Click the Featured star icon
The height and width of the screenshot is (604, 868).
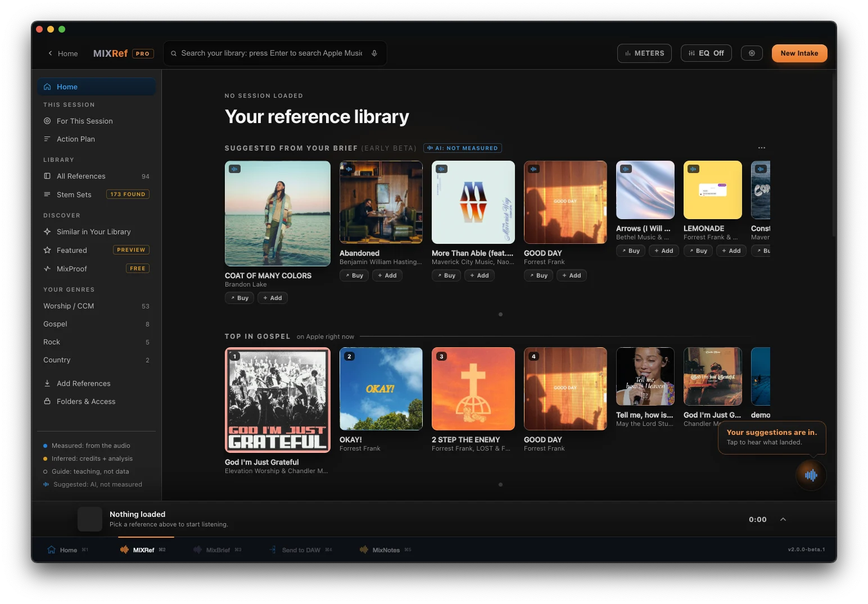[47, 250]
